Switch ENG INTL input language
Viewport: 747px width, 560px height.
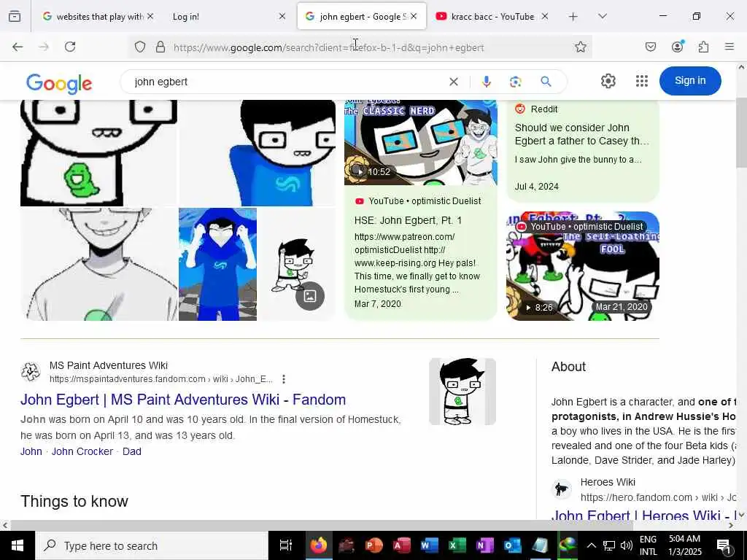point(648,545)
